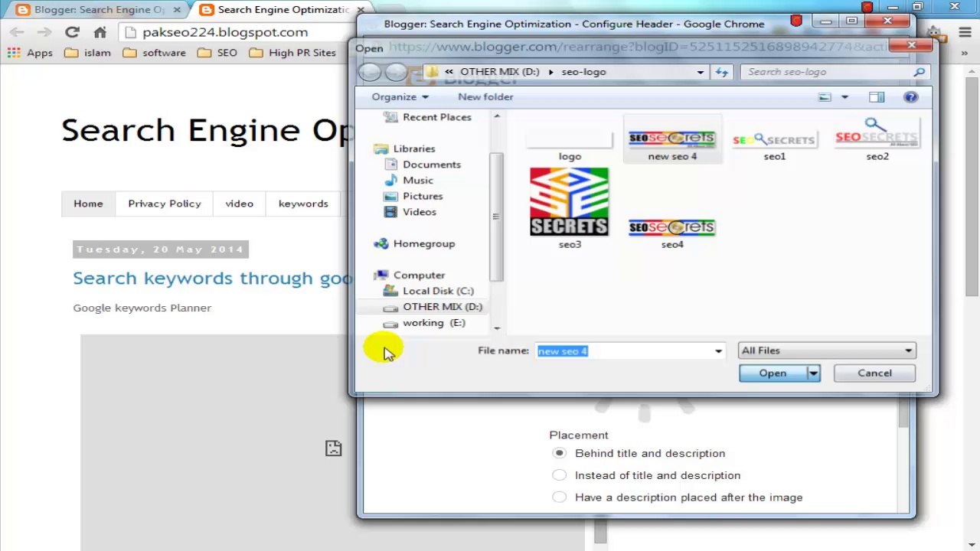Screen dimensions: 980x551
Task: Select Instead of title and description option
Action: pos(560,475)
